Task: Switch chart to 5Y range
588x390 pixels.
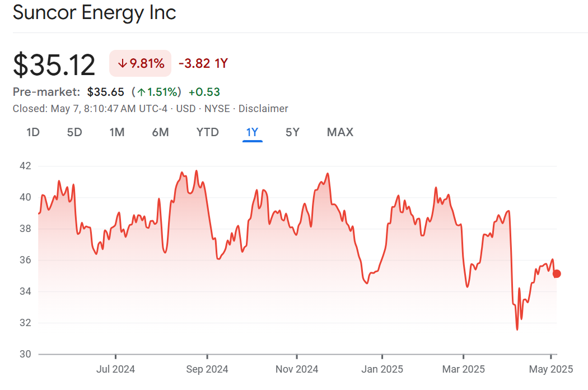Action: point(292,132)
